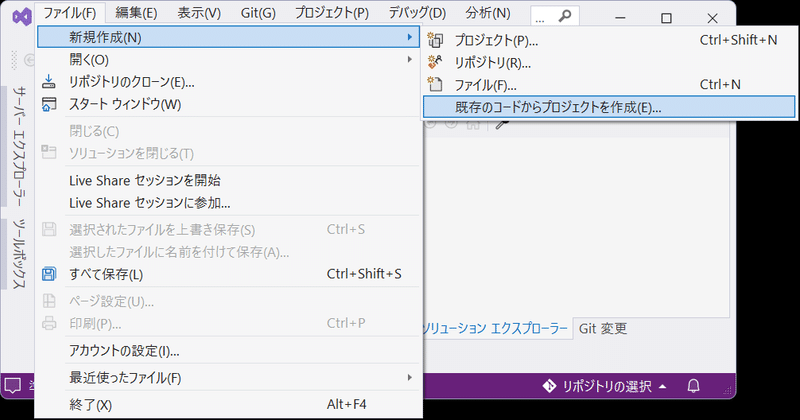The image size is (800, 420).
Task: Click the wrench properties icon in Solution Explorer toolbar
Action: tap(503, 123)
